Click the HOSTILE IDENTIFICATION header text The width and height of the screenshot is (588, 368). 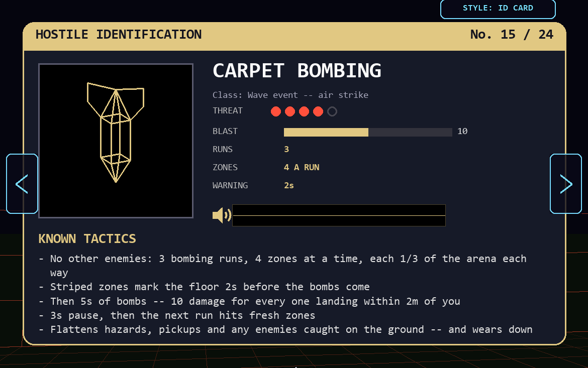[x=119, y=35]
